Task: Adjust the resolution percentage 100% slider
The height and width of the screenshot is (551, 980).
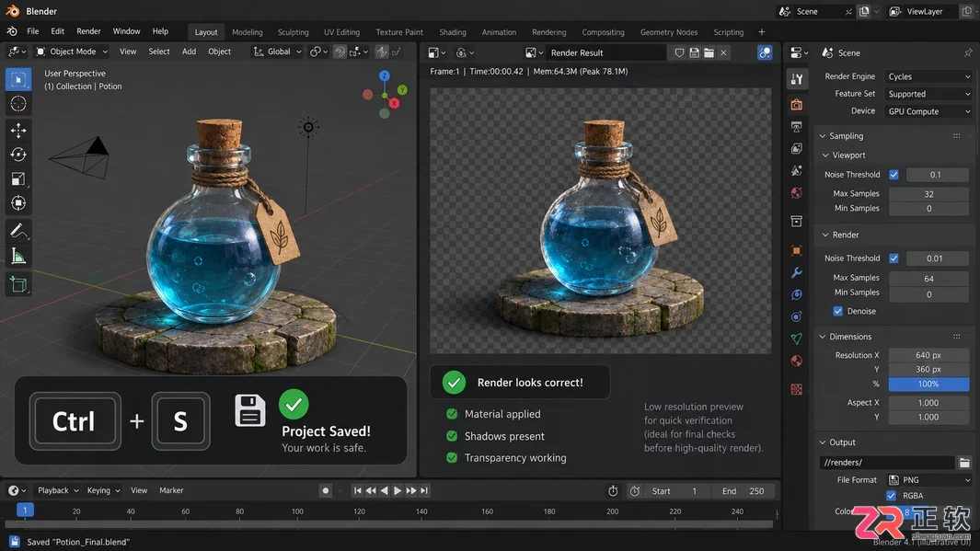Action: [x=928, y=384]
